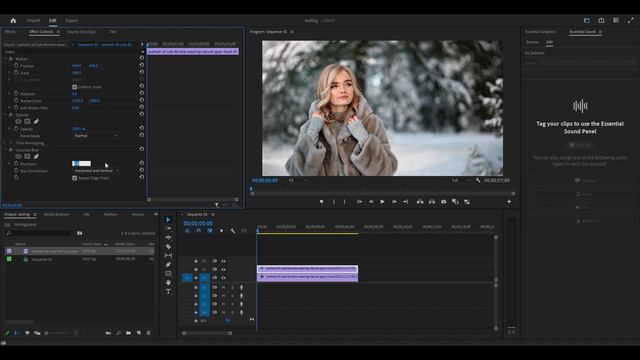The width and height of the screenshot is (640, 360).
Task: Toggle visibility eye of top video track
Action: pos(223,261)
